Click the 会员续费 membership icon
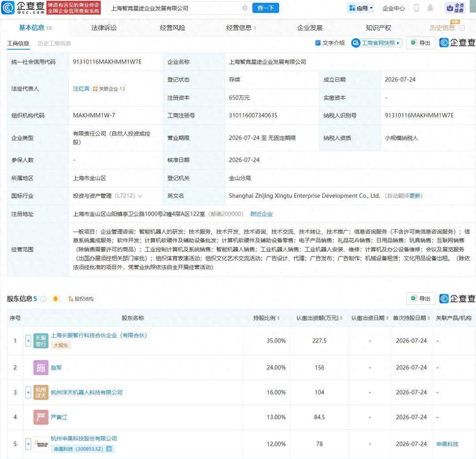This screenshot has height=459, width=476. (x=456, y=8)
